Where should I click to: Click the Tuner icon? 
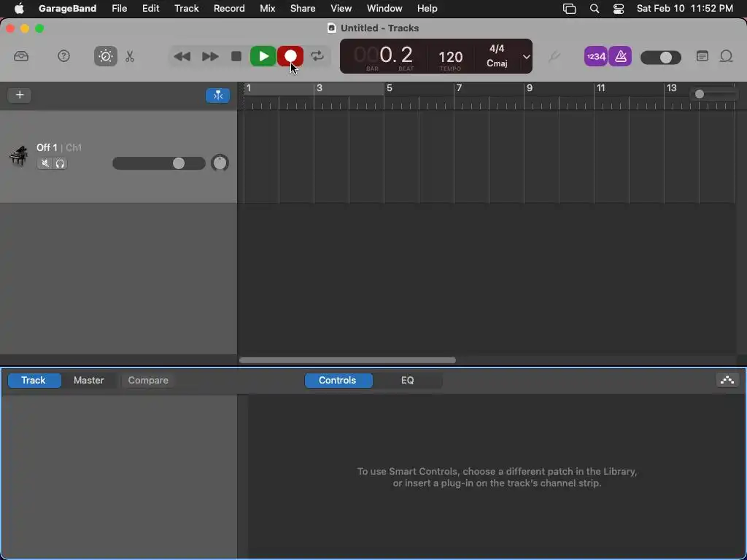pyautogui.click(x=554, y=57)
